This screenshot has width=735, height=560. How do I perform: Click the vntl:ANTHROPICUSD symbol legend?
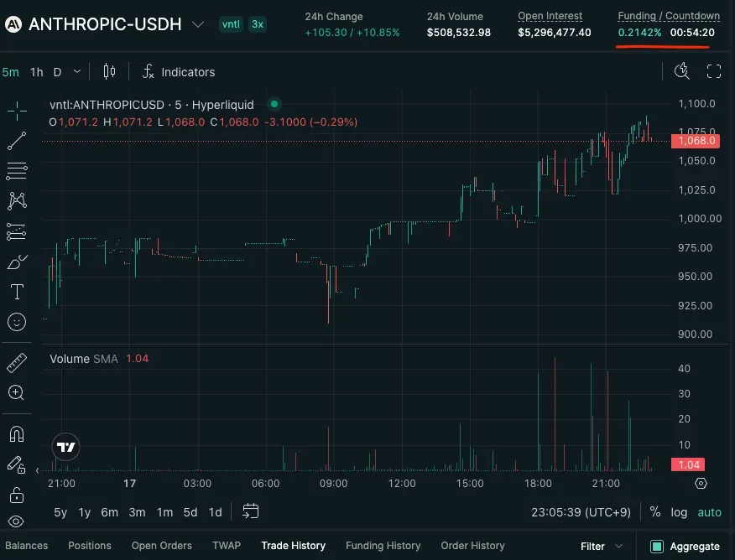click(151, 105)
